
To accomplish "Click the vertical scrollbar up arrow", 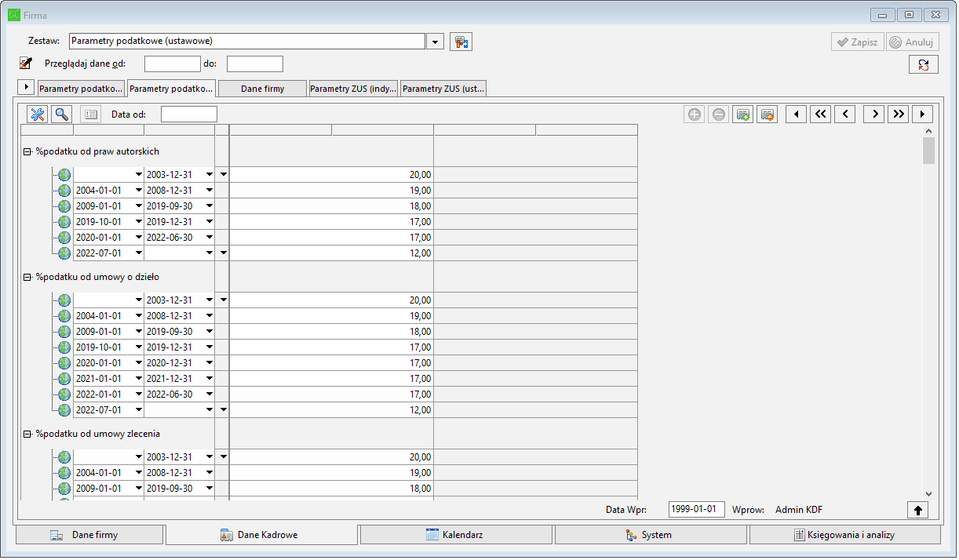I will [x=929, y=131].
